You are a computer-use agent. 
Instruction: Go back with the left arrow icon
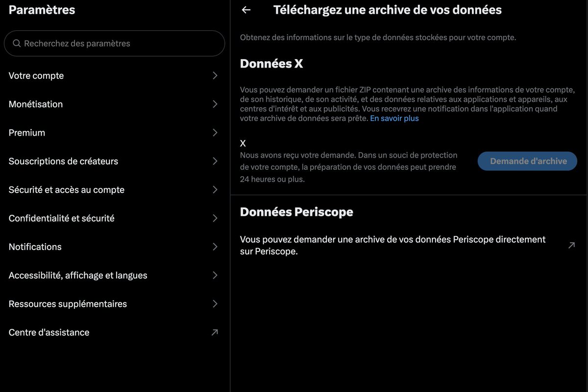coord(246,10)
